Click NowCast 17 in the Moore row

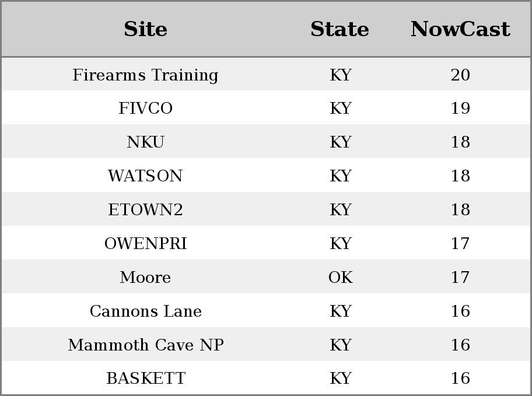pos(460,277)
